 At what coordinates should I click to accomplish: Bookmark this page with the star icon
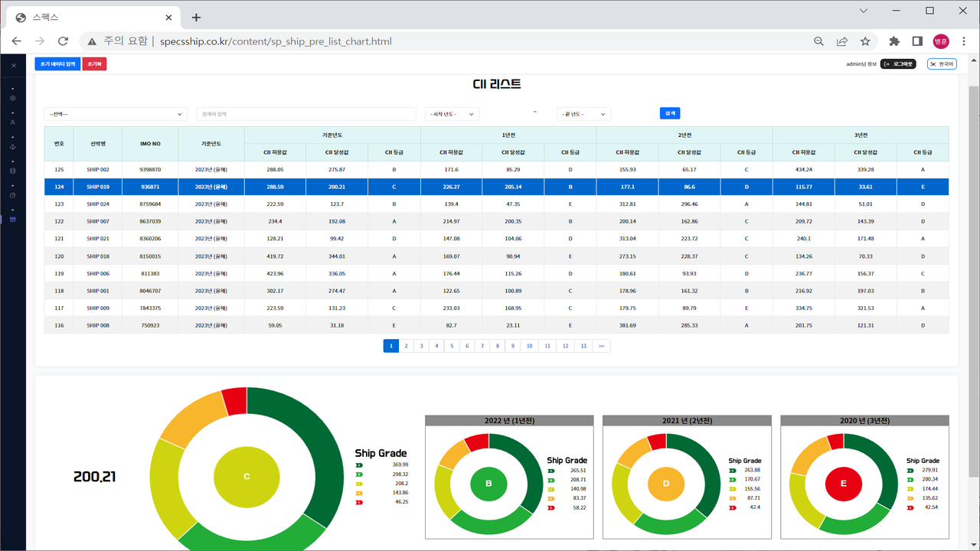tap(865, 41)
